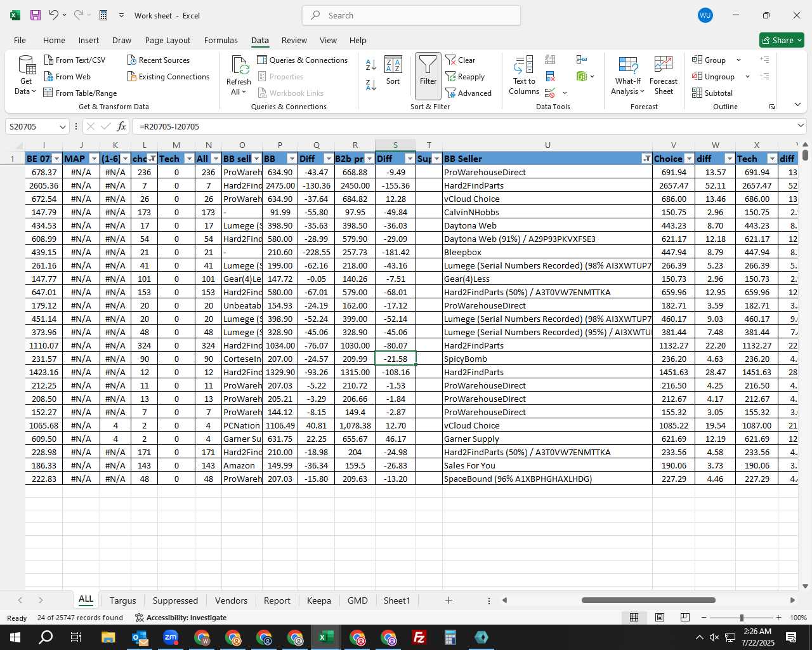The width and height of the screenshot is (812, 650).
Task: Click the zoom in plus button
Action: tap(778, 618)
